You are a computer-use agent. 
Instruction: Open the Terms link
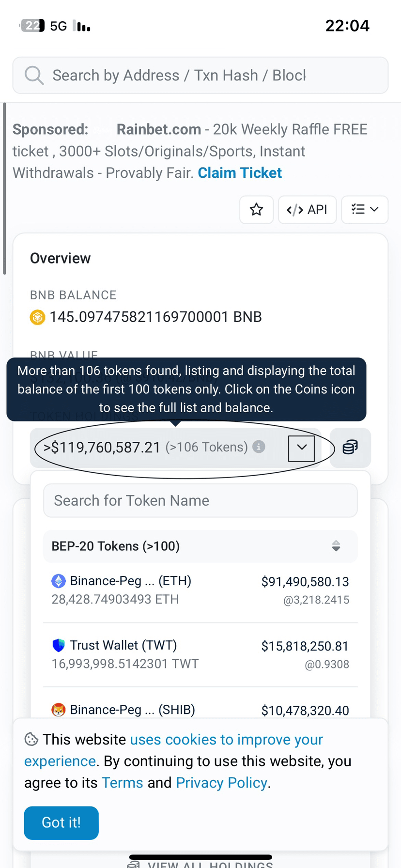[x=122, y=783]
